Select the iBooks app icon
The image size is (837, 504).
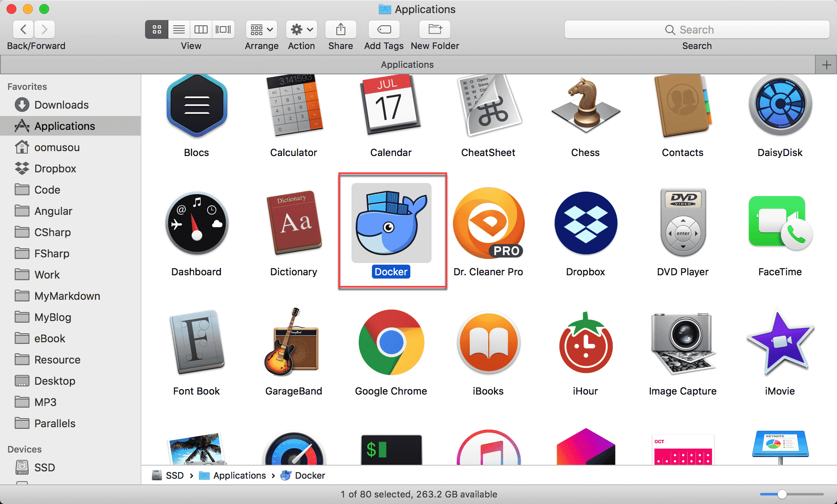pos(488,342)
